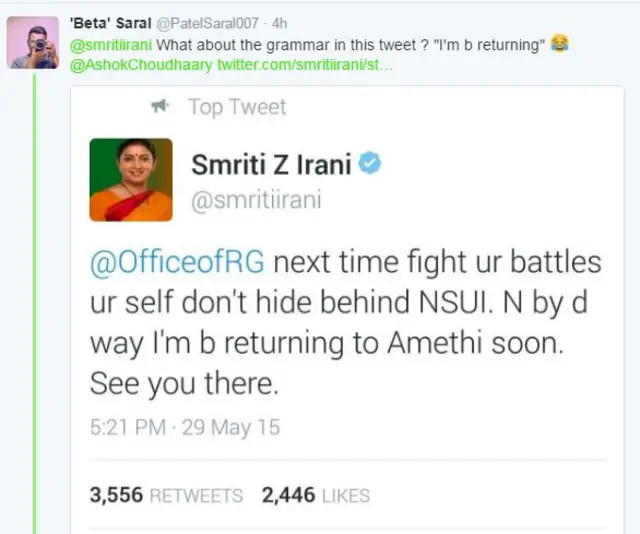Open the @PatelSaral007 handle
This screenshot has height=534, width=640.
[x=202, y=23]
